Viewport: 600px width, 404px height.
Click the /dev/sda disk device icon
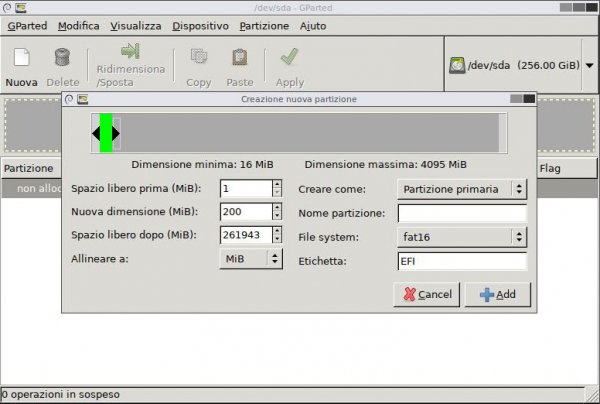coord(457,65)
